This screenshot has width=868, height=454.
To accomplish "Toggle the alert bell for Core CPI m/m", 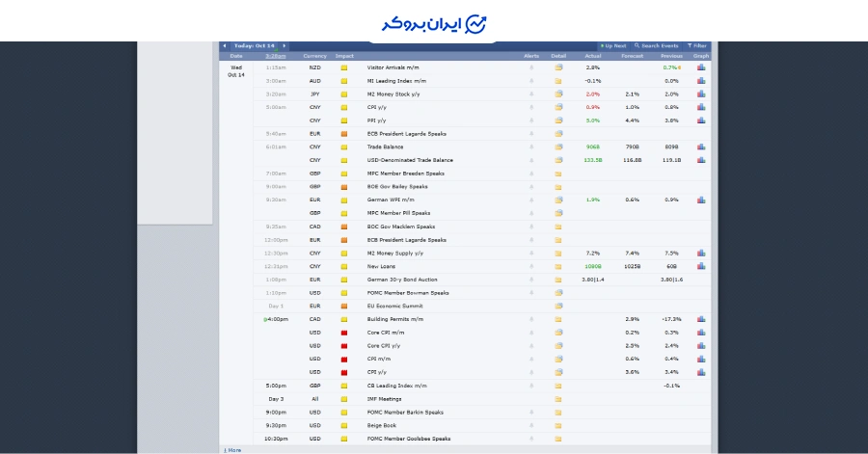I will point(531,333).
